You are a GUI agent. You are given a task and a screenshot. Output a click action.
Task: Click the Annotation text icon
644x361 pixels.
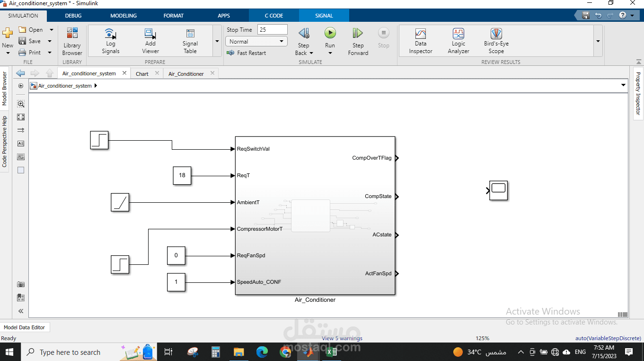(x=21, y=144)
